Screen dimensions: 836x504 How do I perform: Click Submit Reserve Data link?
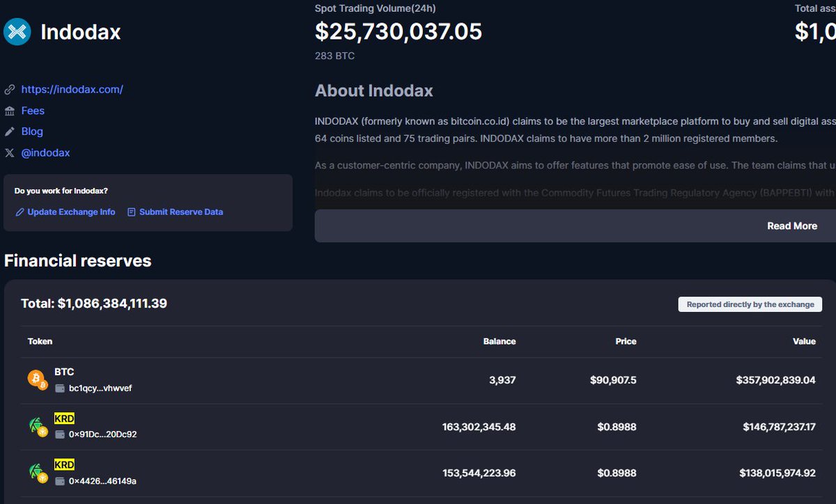click(181, 212)
